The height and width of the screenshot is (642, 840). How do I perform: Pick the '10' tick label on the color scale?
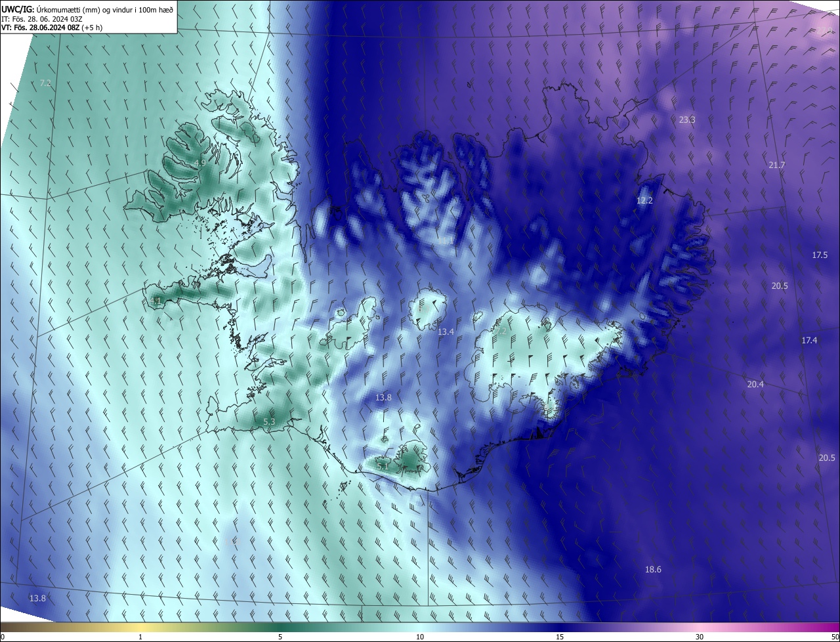(420, 637)
